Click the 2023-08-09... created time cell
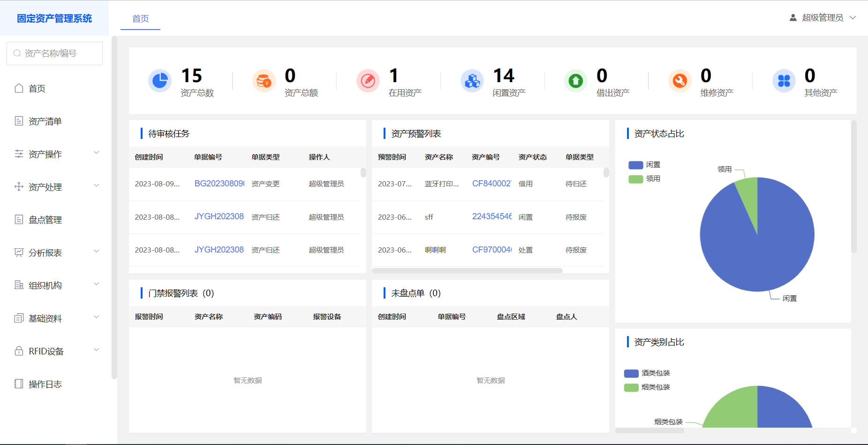The image size is (868, 445). point(157,184)
